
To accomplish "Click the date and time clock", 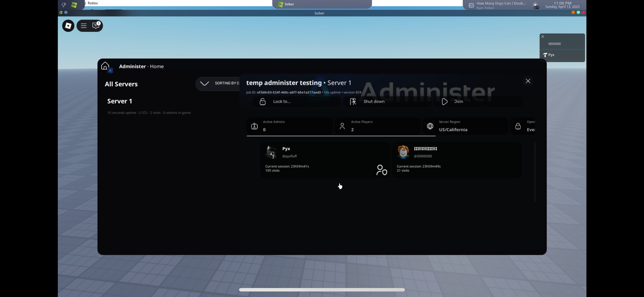I will [x=562, y=5].
